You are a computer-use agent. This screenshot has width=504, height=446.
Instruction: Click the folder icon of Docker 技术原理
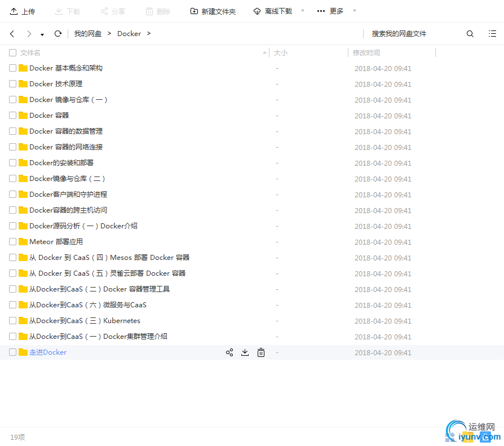coord(23,83)
